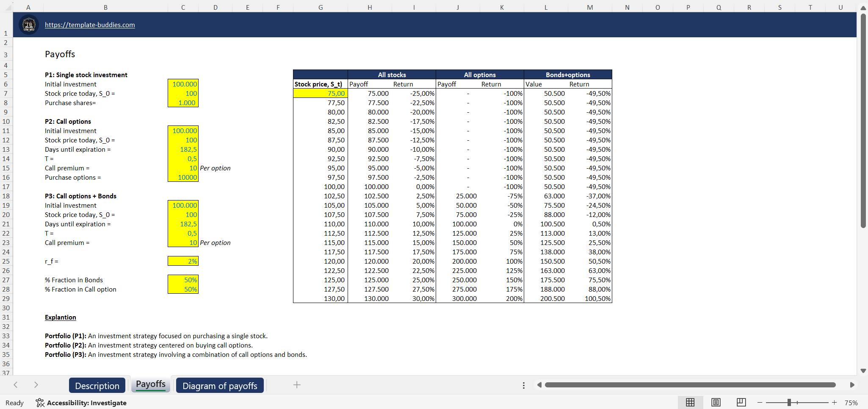
Task: Select Bonds+options value cell 100.500
Action: (x=546, y=224)
